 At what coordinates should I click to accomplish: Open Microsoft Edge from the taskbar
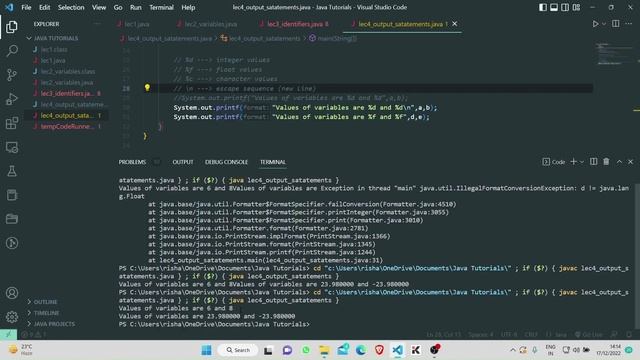point(361,350)
